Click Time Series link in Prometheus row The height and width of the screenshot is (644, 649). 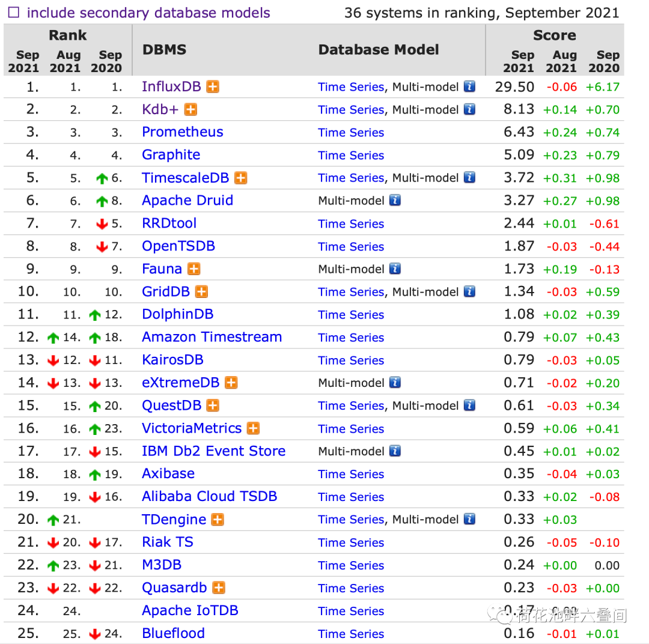click(x=351, y=132)
